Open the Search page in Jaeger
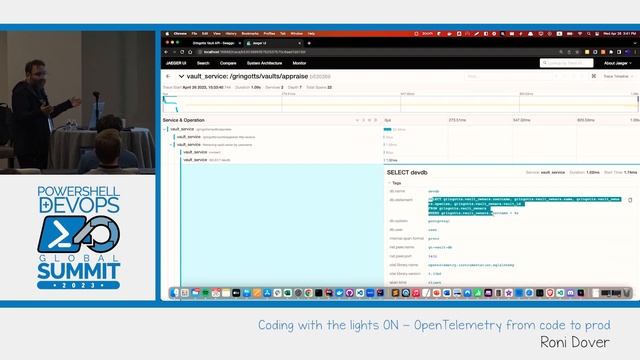Viewport: 640px width, 360px height. 203,63
